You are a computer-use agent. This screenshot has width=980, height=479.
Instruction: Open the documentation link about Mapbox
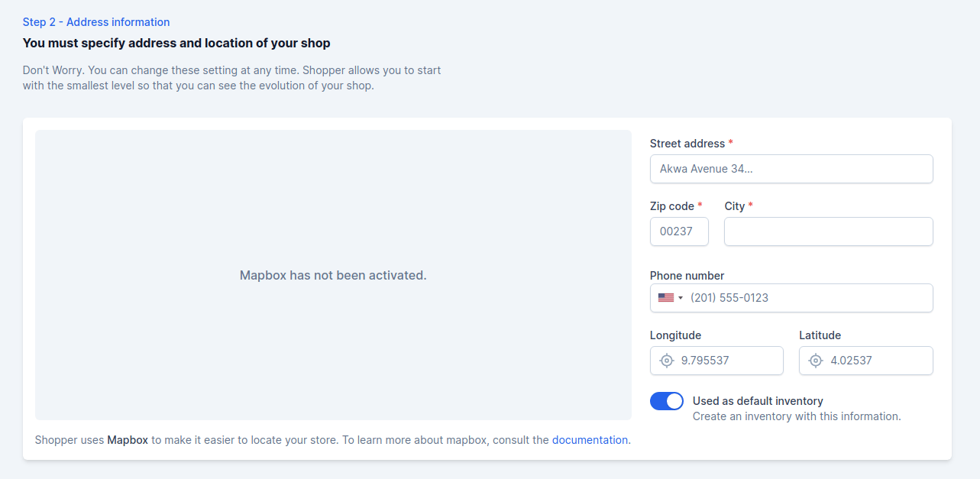pyautogui.click(x=590, y=440)
